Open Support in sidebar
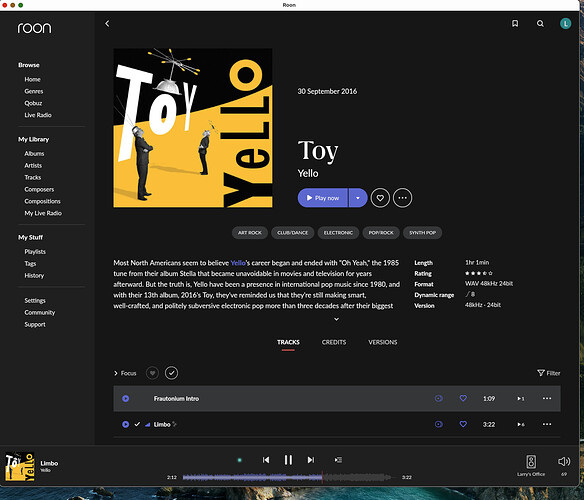584x500 pixels. coord(35,324)
